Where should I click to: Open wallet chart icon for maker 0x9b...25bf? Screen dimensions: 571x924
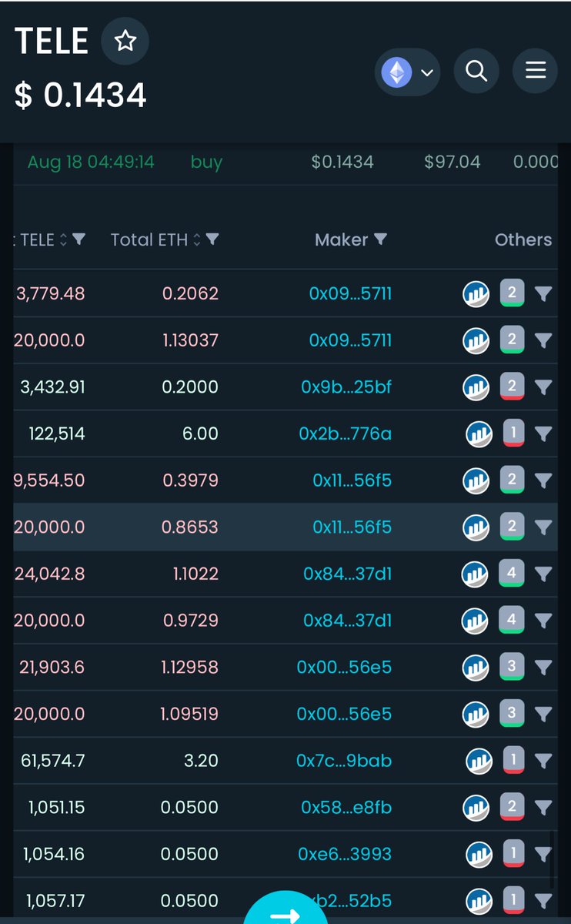(476, 387)
